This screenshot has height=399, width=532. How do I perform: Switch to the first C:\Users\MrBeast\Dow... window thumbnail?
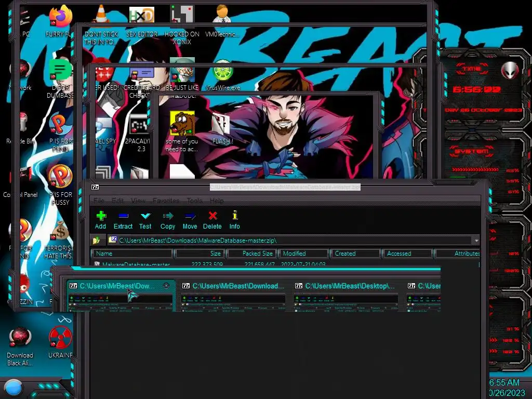pos(121,296)
